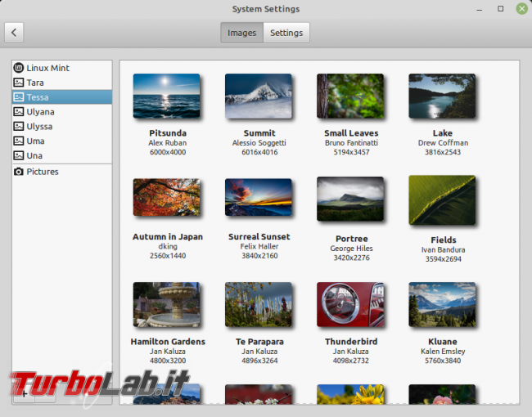This screenshot has width=532, height=417.
Task: Open the Settings tab
Action: tap(286, 33)
